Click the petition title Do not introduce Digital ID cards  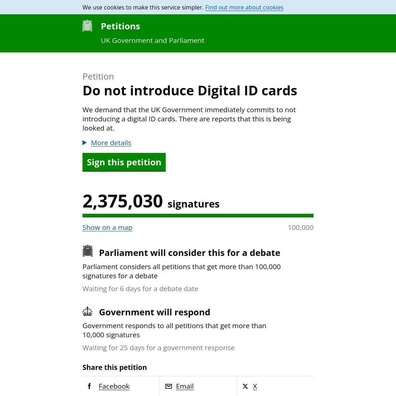190,91
